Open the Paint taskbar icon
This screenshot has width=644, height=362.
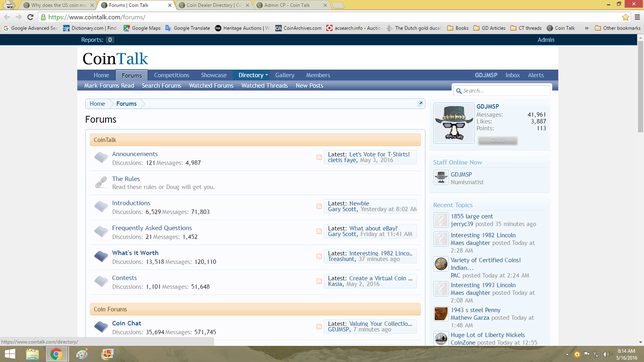click(82, 354)
